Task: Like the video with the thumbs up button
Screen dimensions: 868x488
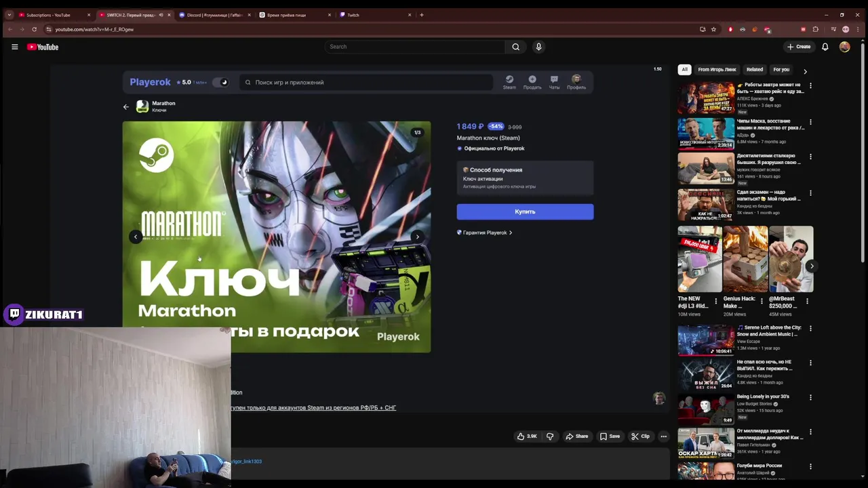Action: [527, 436]
